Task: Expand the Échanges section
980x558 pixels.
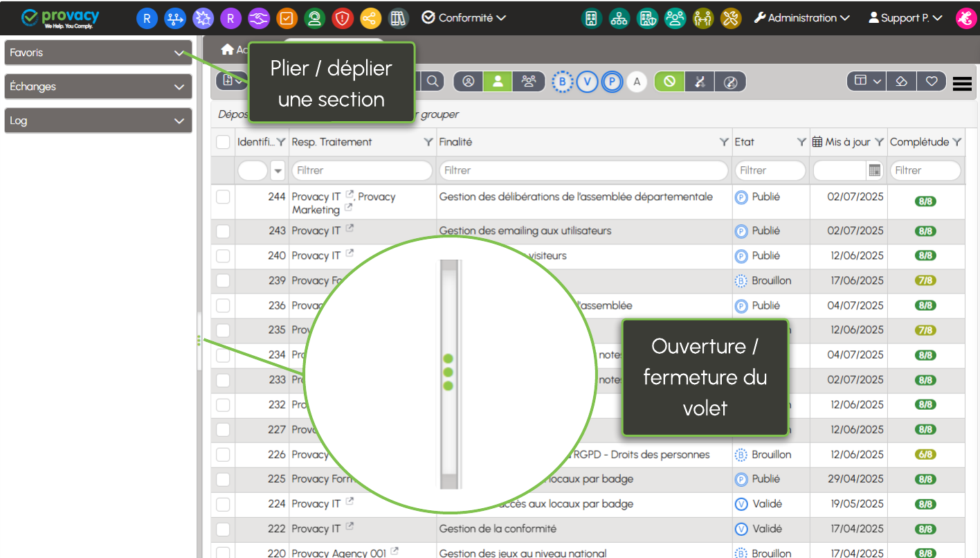Action: (98, 87)
